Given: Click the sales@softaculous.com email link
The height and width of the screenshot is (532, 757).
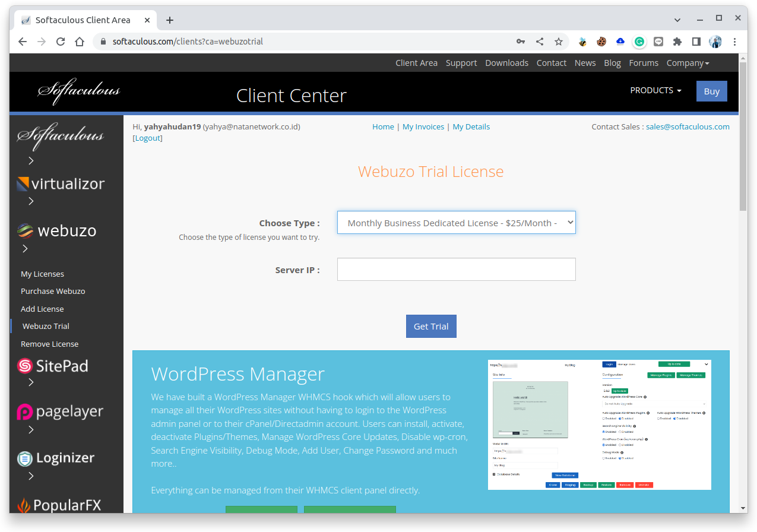Looking at the screenshot, I should (x=688, y=126).
